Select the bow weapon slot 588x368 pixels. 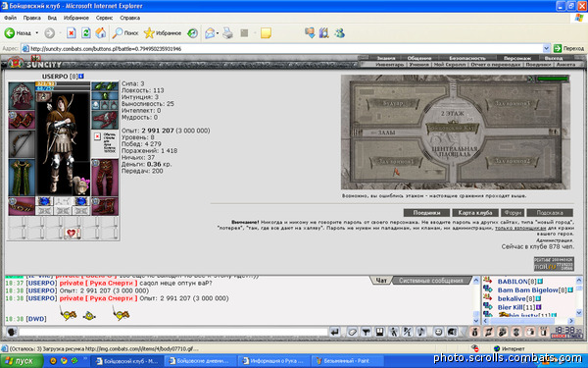[22, 144]
